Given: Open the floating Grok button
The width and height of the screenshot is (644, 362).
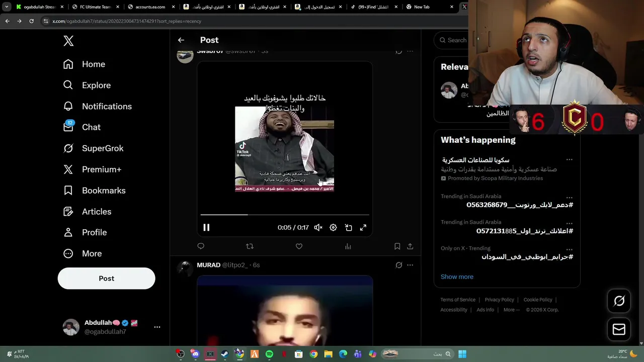Looking at the screenshot, I should click(x=619, y=301).
